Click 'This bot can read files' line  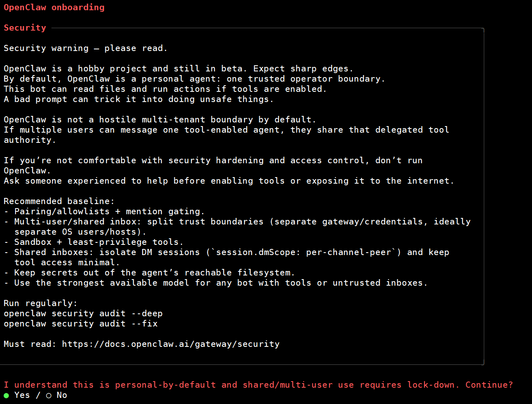(x=165, y=89)
